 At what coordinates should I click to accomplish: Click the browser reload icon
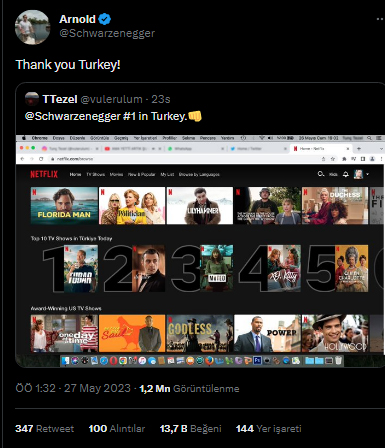pyautogui.click(x=41, y=159)
